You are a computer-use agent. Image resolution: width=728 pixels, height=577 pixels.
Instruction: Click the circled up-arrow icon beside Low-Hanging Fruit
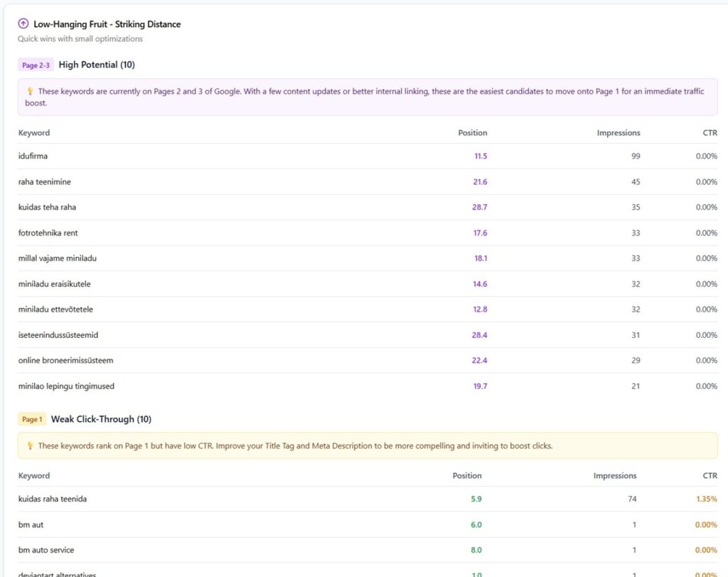(x=23, y=24)
